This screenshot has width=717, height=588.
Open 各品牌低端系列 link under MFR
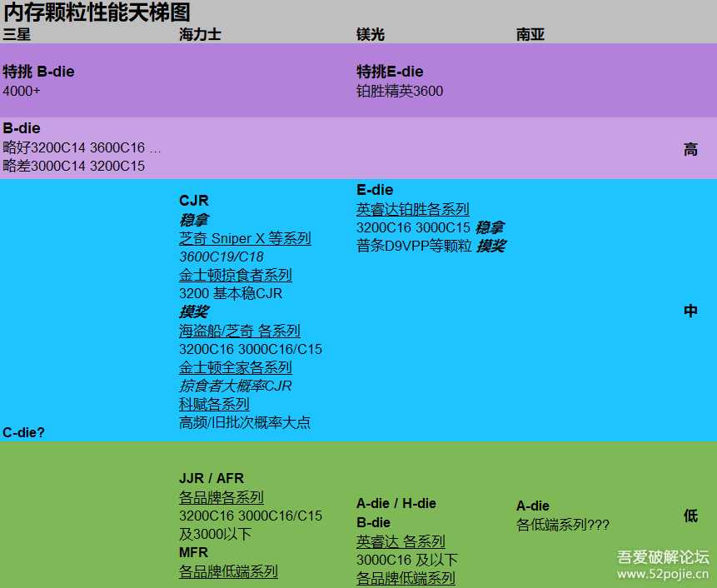pyautogui.click(x=228, y=571)
